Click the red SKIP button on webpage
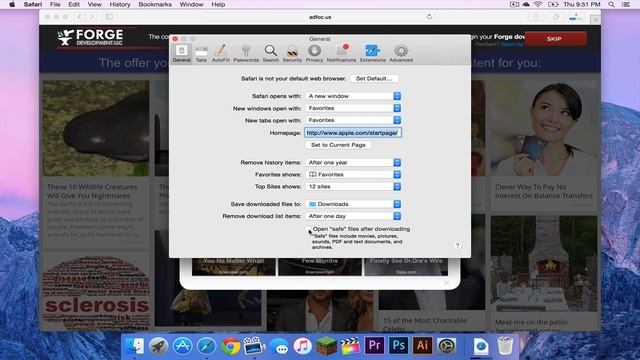 tap(555, 39)
